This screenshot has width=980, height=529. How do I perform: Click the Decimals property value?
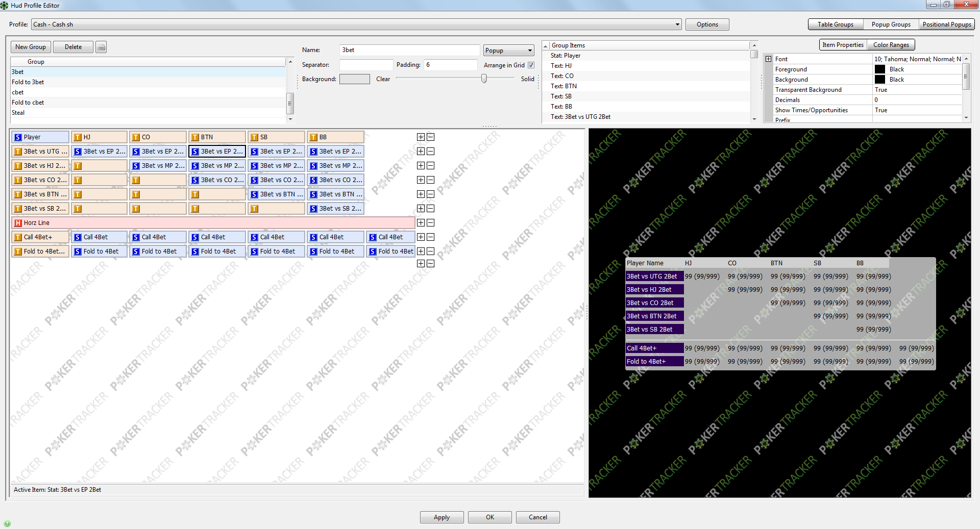coord(917,100)
